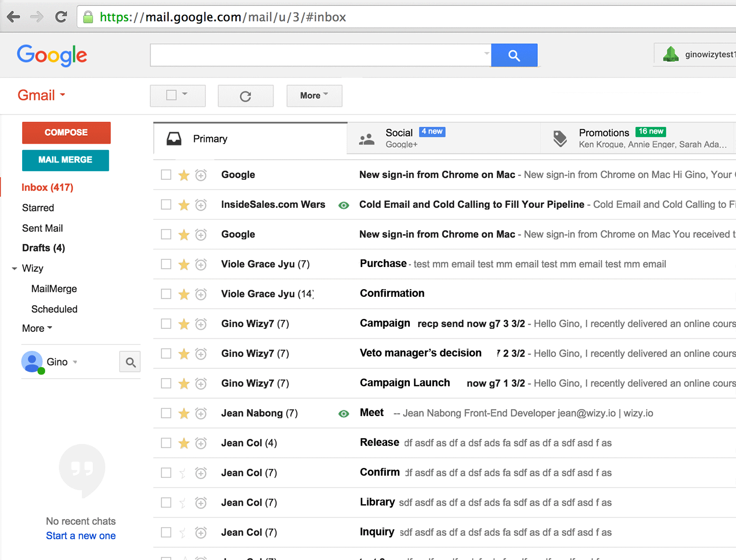Click the browser forward arrow

tap(37, 17)
